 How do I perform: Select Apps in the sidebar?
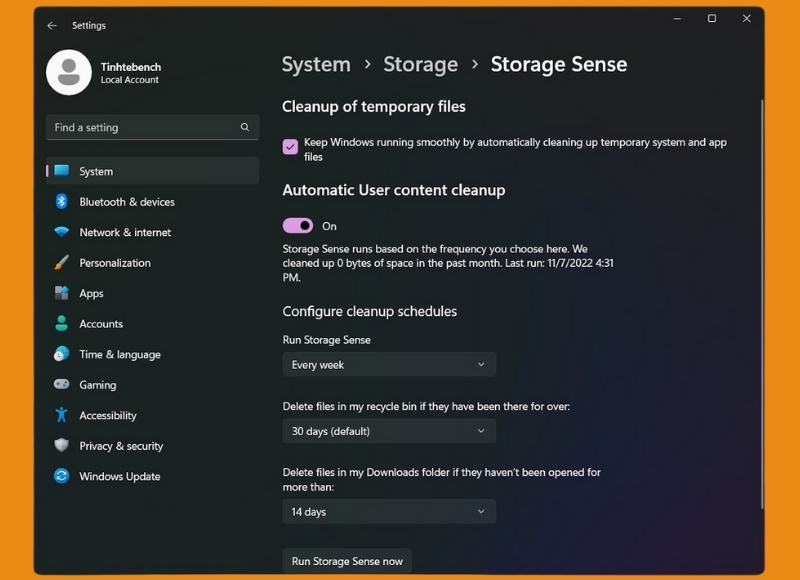click(152, 293)
